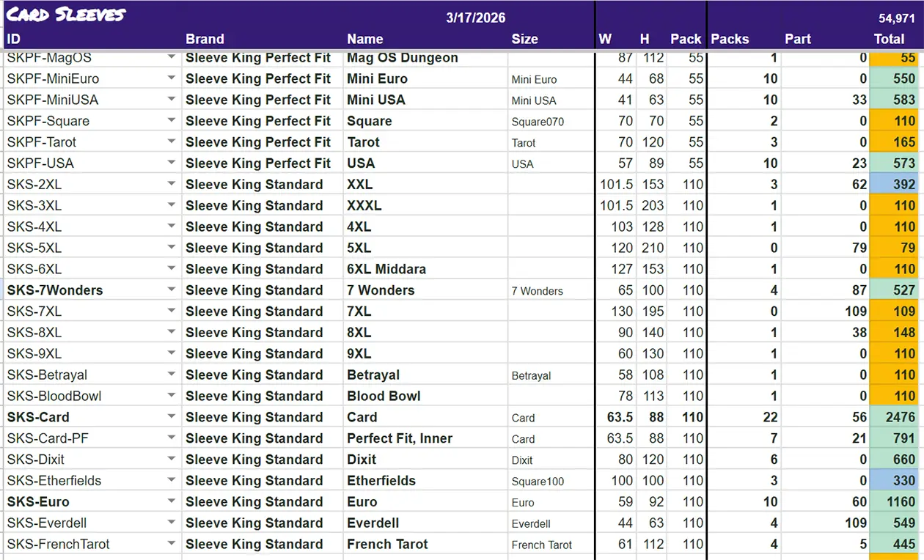Click the H column header
The image size is (924, 560).
[645, 39]
